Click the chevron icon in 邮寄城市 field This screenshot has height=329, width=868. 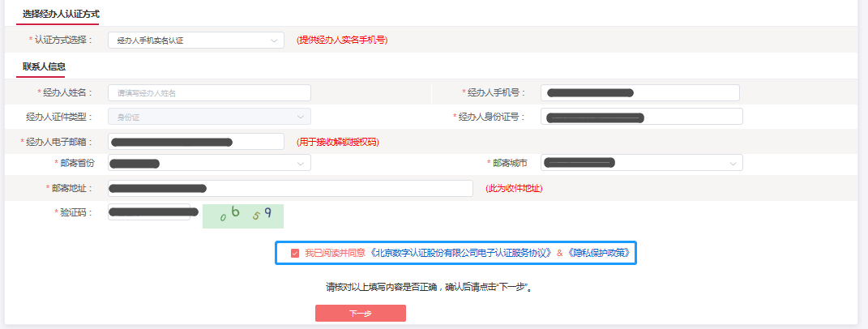pyautogui.click(x=733, y=164)
